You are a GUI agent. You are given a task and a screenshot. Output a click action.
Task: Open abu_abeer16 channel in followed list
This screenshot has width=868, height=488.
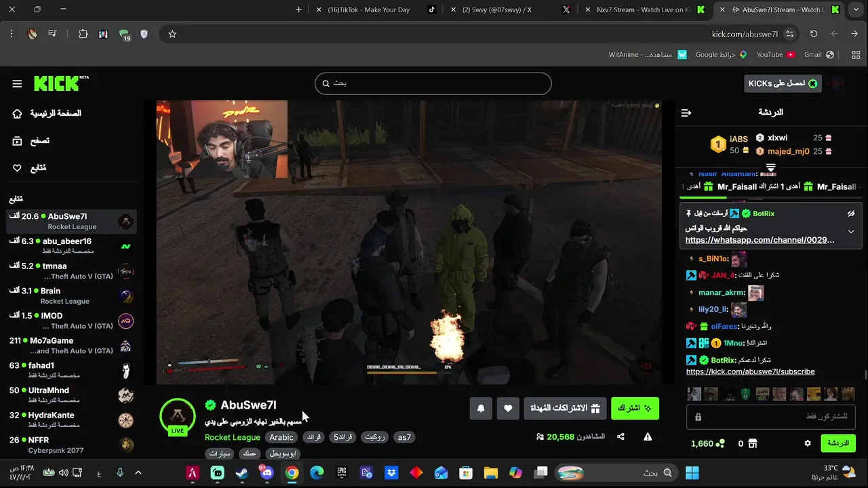point(71,246)
